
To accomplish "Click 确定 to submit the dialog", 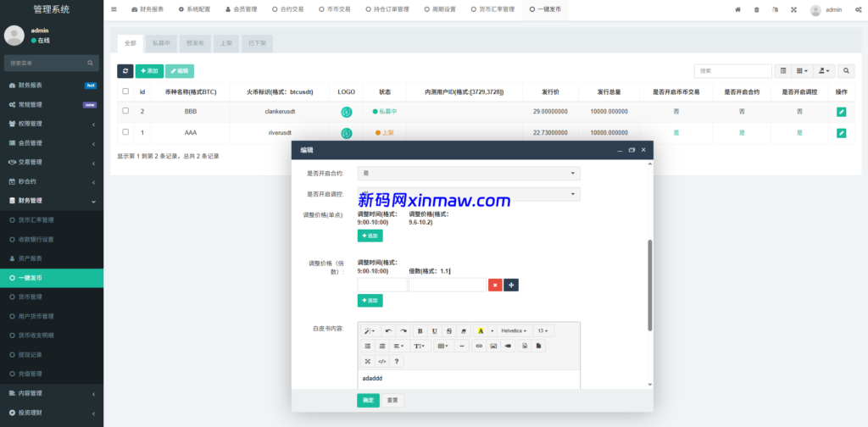I will click(x=368, y=401).
